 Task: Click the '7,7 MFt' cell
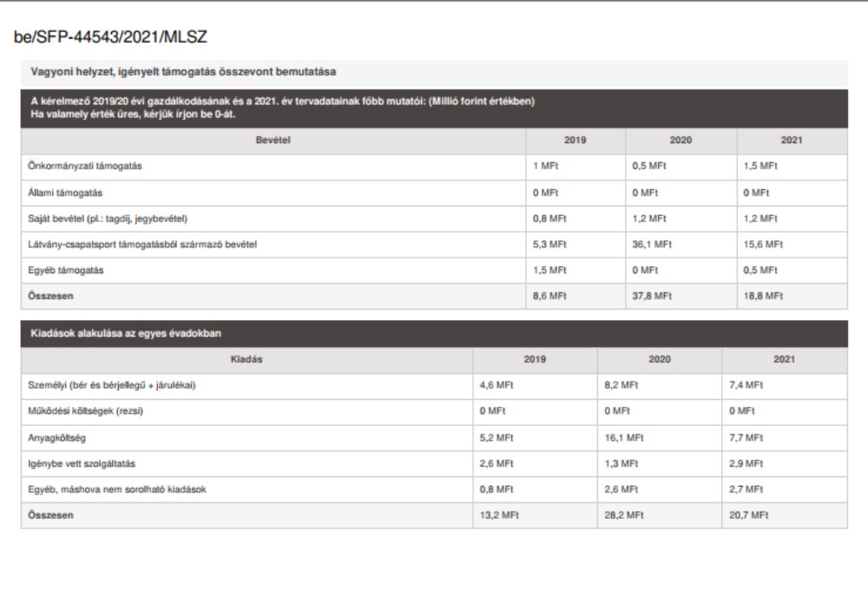pos(746,438)
